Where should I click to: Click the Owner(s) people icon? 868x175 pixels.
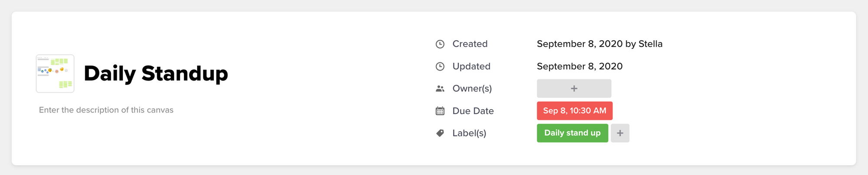(x=440, y=89)
